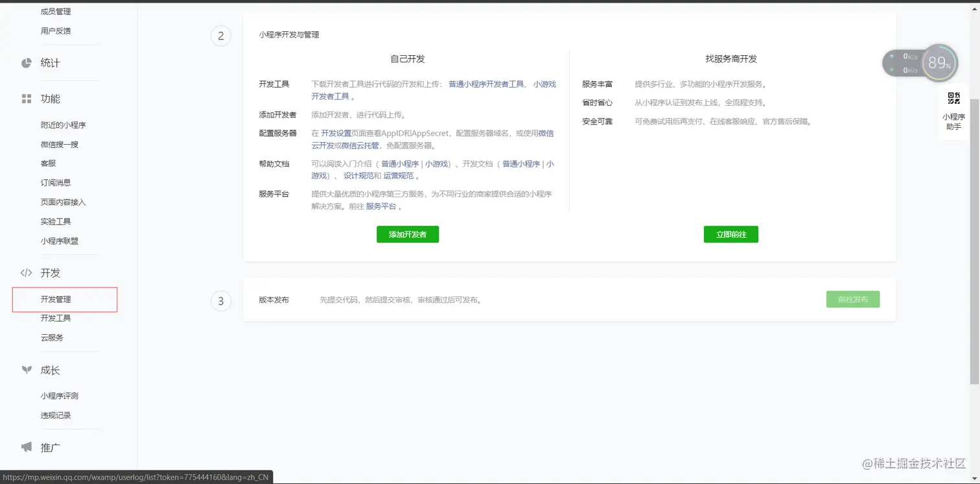Click the green 添加开发者 button
The width and height of the screenshot is (980, 484).
tap(408, 234)
